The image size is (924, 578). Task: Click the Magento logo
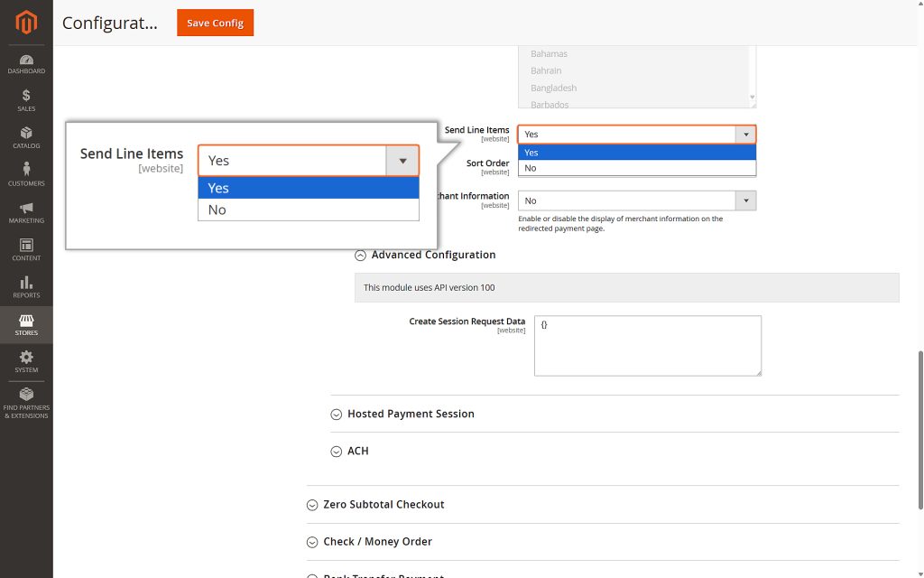click(x=26, y=20)
